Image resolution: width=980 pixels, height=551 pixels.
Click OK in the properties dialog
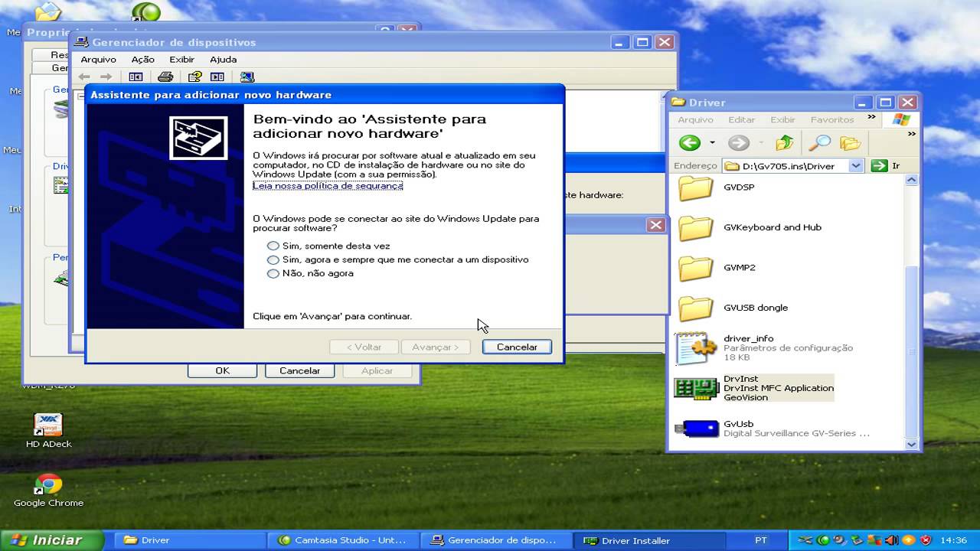[x=222, y=370]
